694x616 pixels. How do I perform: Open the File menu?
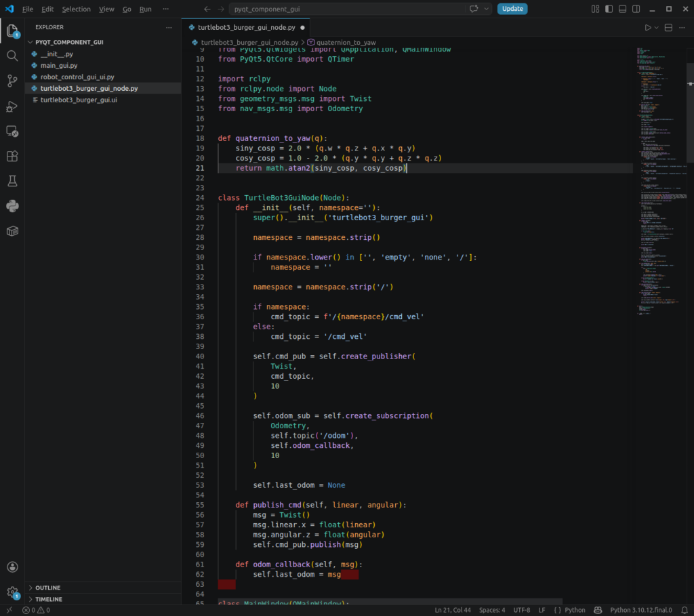(x=27, y=9)
